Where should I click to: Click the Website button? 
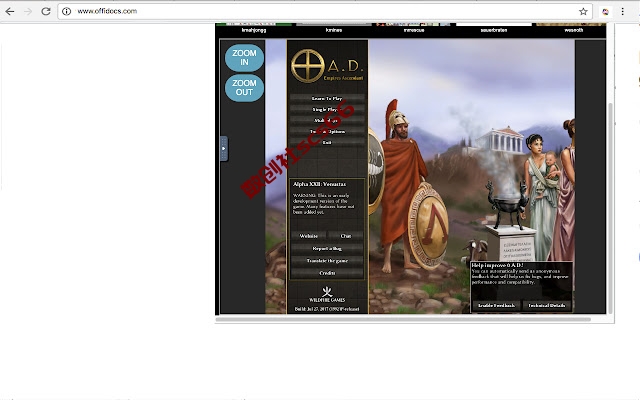click(309, 236)
